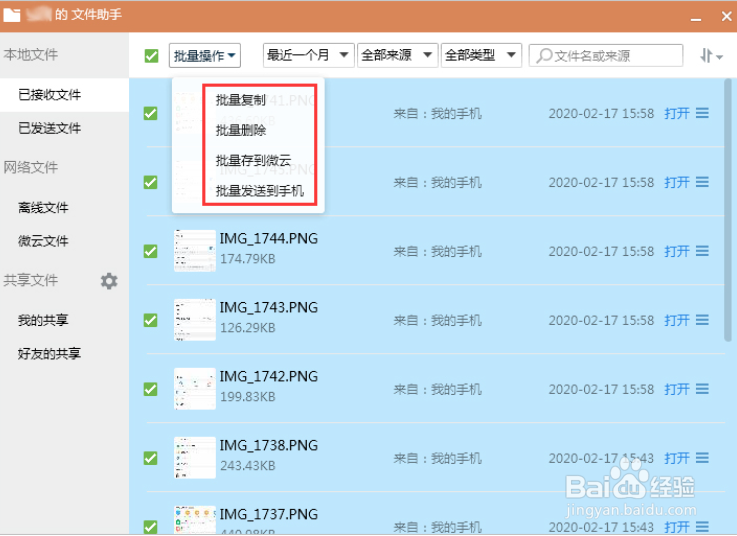Choose 批量删除 from the menu
737x536 pixels.
click(x=241, y=130)
